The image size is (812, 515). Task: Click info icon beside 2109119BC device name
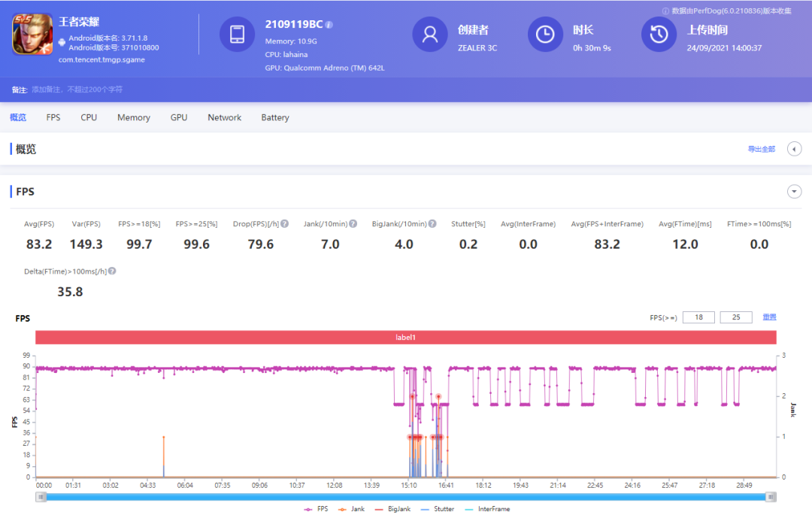329,25
